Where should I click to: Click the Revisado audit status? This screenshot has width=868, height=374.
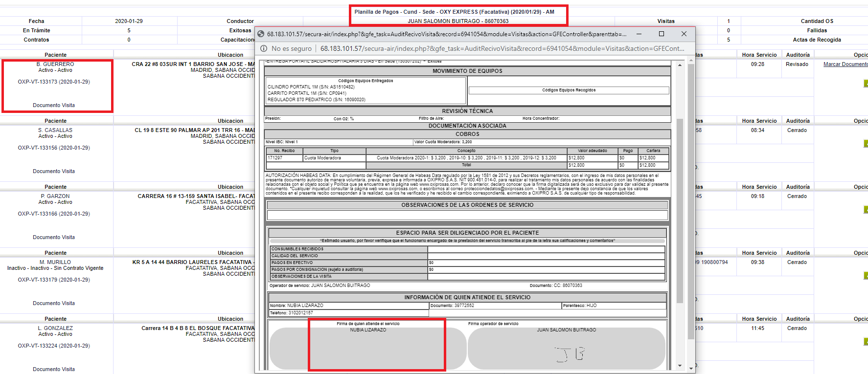(797, 64)
